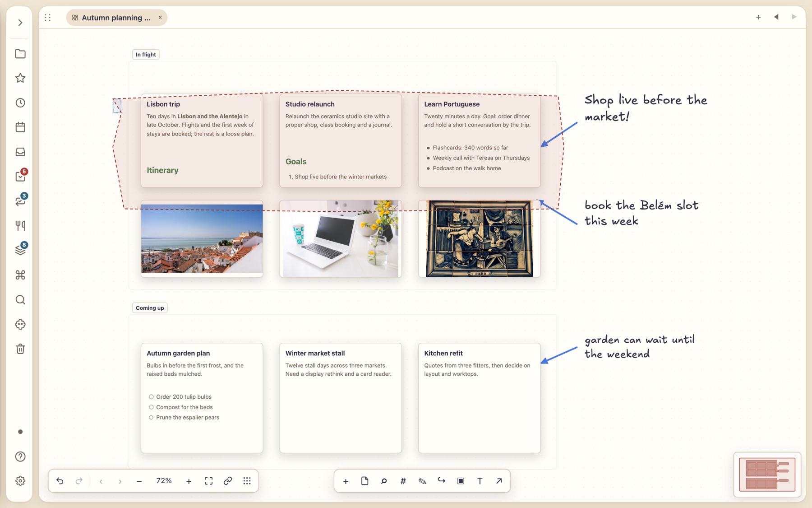Select the pencil draw tool
This screenshot has height=508, width=812.
422,481
